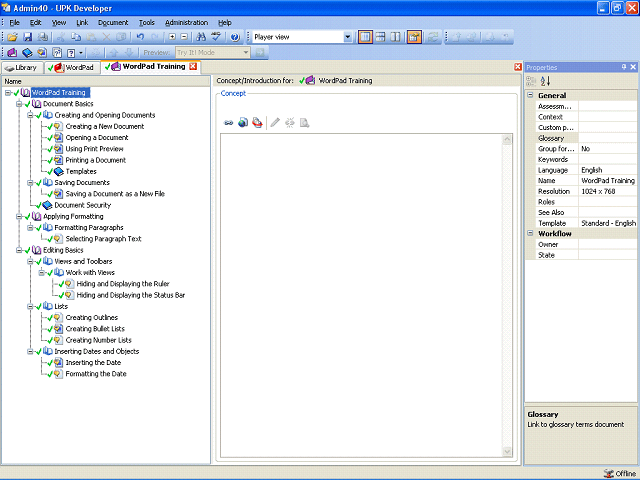The image size is (640, 480).
Task: Collapse the Workflow properties group
Action: point(530,233)
